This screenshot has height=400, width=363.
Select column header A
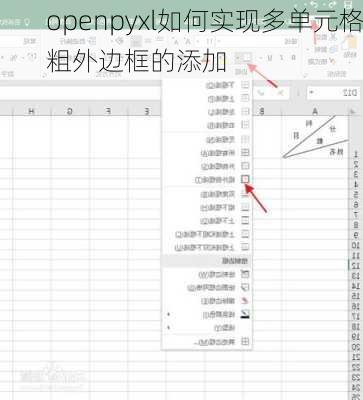(315, 111)
